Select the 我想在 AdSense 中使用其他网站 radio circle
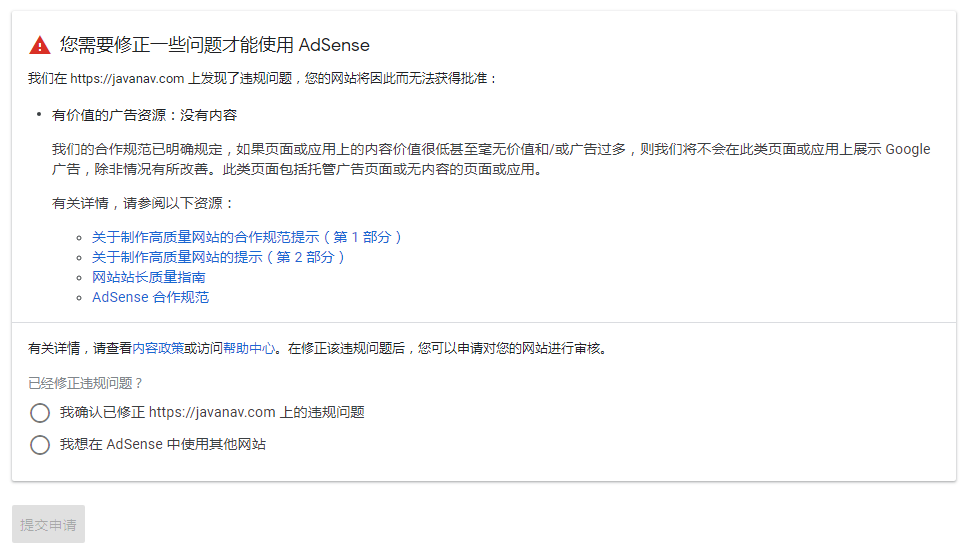Image resolution: width=980 pixels, height=555 pixels. point(40,445)
